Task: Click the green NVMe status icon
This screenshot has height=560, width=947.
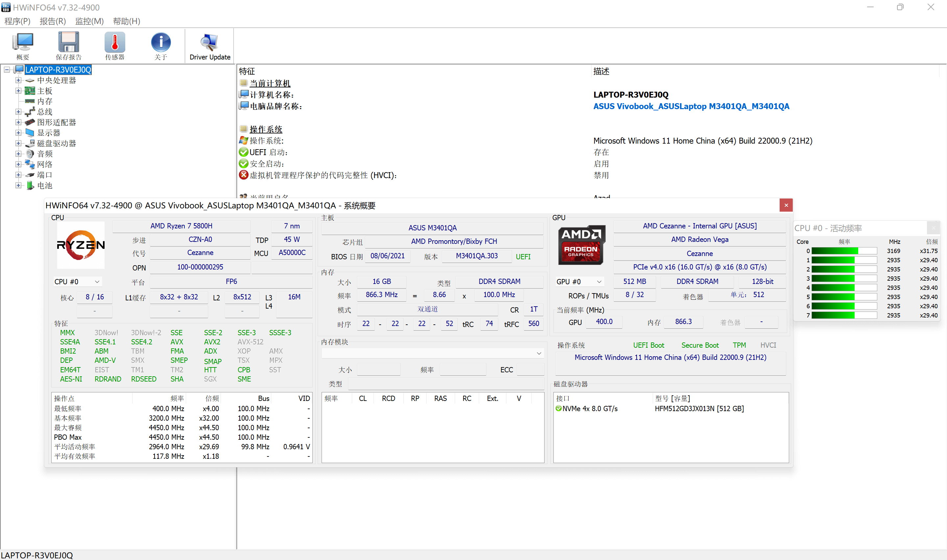Action: (x=558, y=408)
